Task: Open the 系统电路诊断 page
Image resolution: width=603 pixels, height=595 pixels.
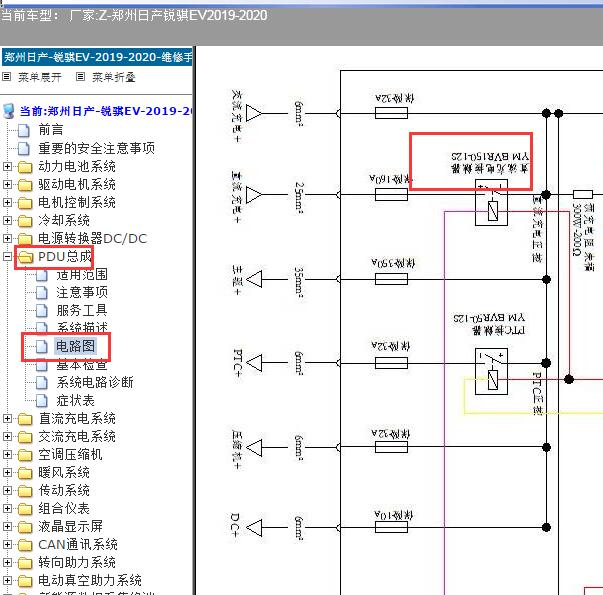Action: (x=95, y=382)
